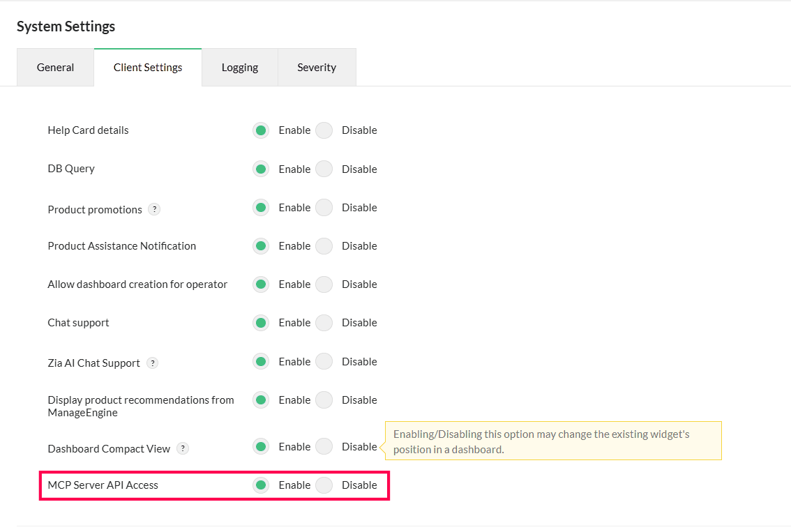Image resolution: width=791 pixels, height=532 pixels.
Task: Select Enable radio for Product promotions
Action: pyautogui.click(x=261, y=207)
